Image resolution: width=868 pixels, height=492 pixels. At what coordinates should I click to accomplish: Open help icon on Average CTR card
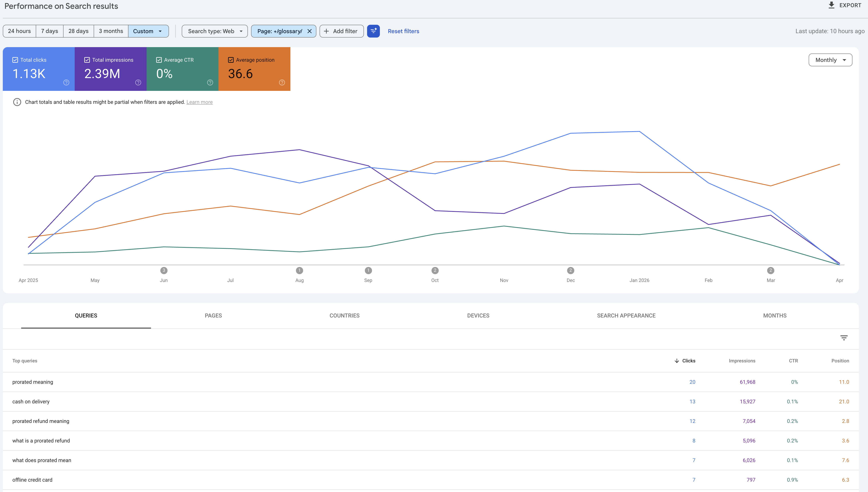pos(210,82)
